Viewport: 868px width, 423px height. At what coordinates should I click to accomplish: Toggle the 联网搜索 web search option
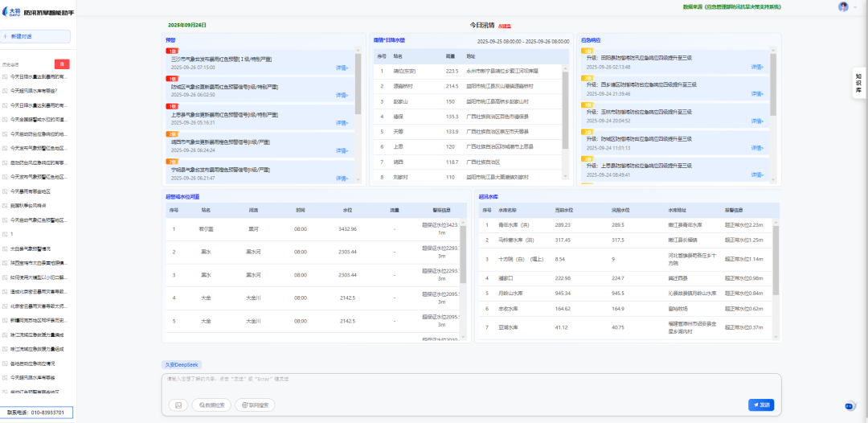click(255, 405)
